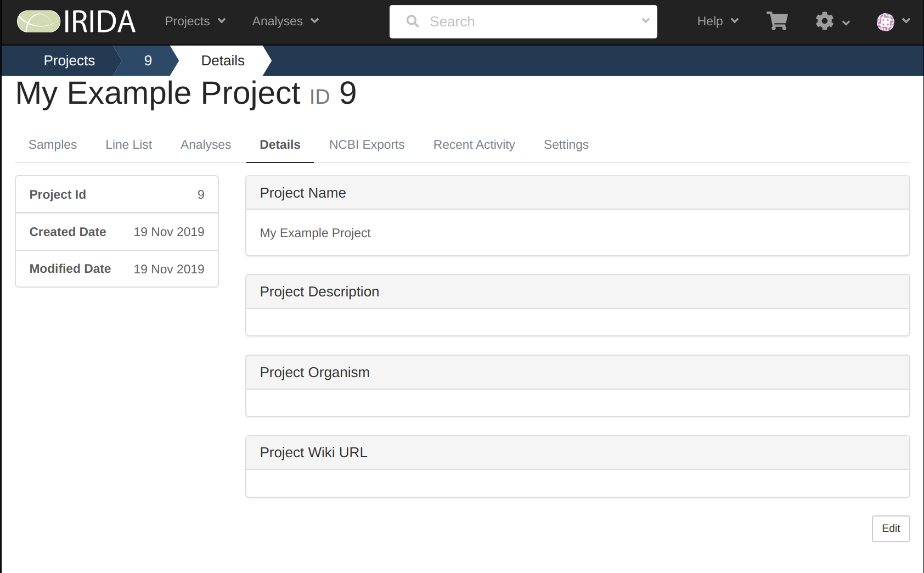Open the Recent Activity tab
Image resolution: width=924 pixels, height=573 pixels.
click(x=474, y=144)
